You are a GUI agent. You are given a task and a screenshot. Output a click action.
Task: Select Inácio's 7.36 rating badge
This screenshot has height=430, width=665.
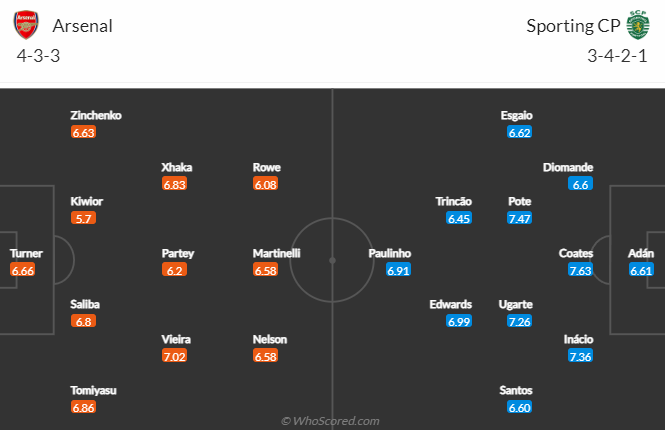pos(579,356)
